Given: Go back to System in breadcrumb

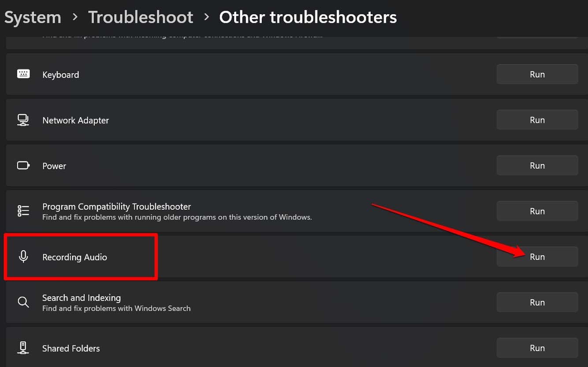Looking at the screenshot, I should [33, 18].
